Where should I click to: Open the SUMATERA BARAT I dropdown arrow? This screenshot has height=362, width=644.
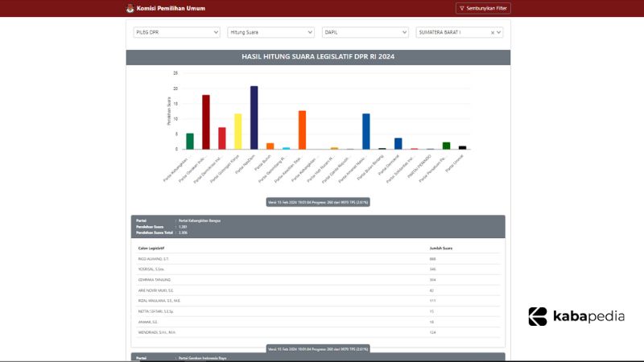point(499,32)
